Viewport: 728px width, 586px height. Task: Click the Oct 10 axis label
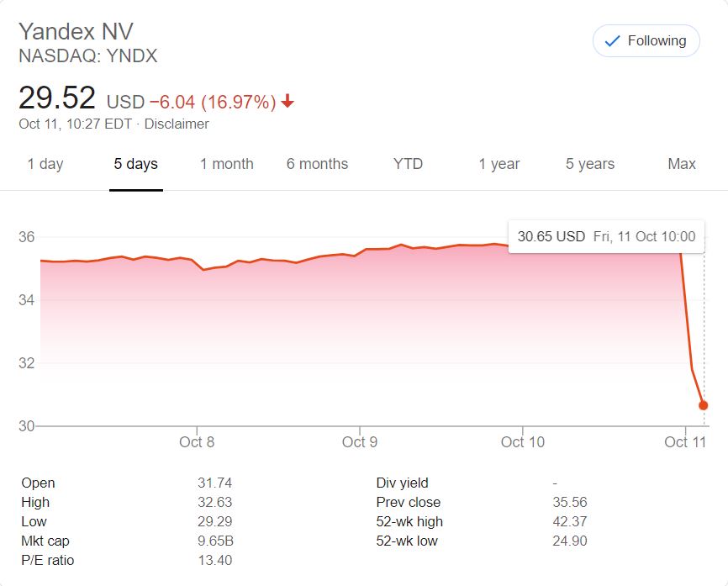523,442
